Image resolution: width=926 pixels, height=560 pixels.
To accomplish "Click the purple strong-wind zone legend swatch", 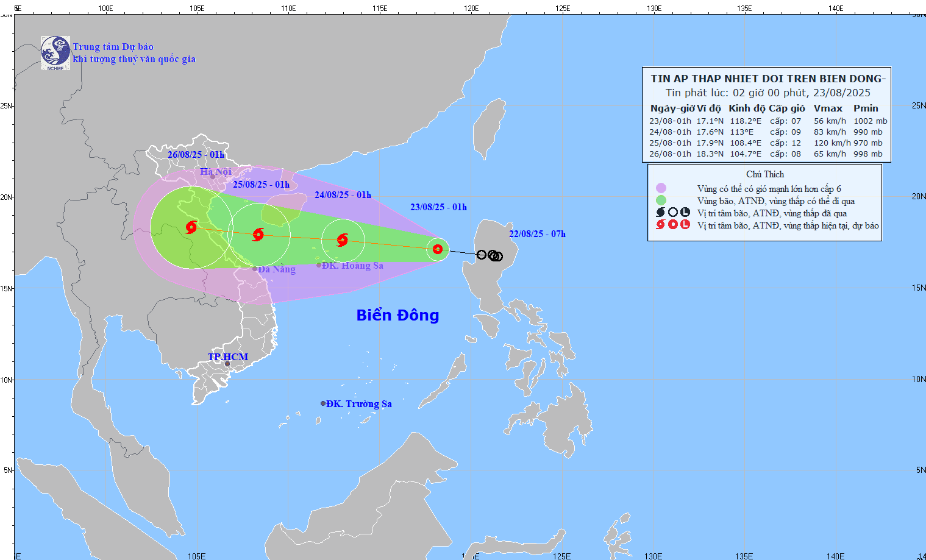I will pyautogui.click(x=661, y=188).
